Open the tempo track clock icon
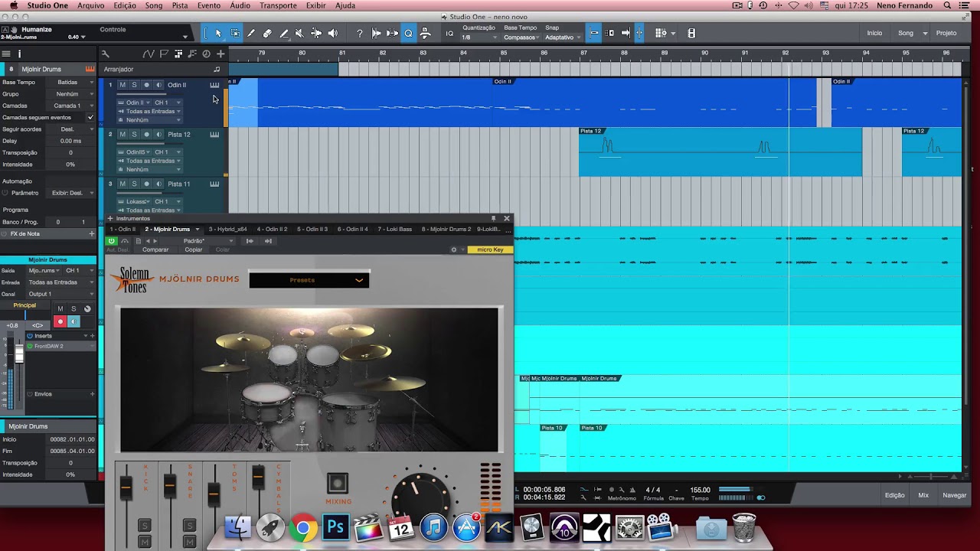The image size is (980, 551). pyautogui.click(x=206, y=54)
